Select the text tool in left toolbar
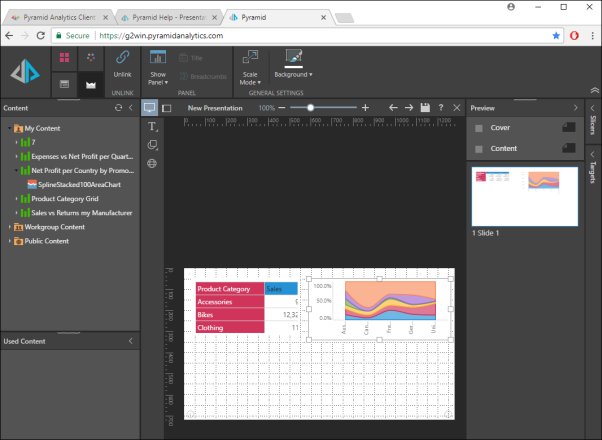This screenshot has height=440, width=602. (152, 127)
